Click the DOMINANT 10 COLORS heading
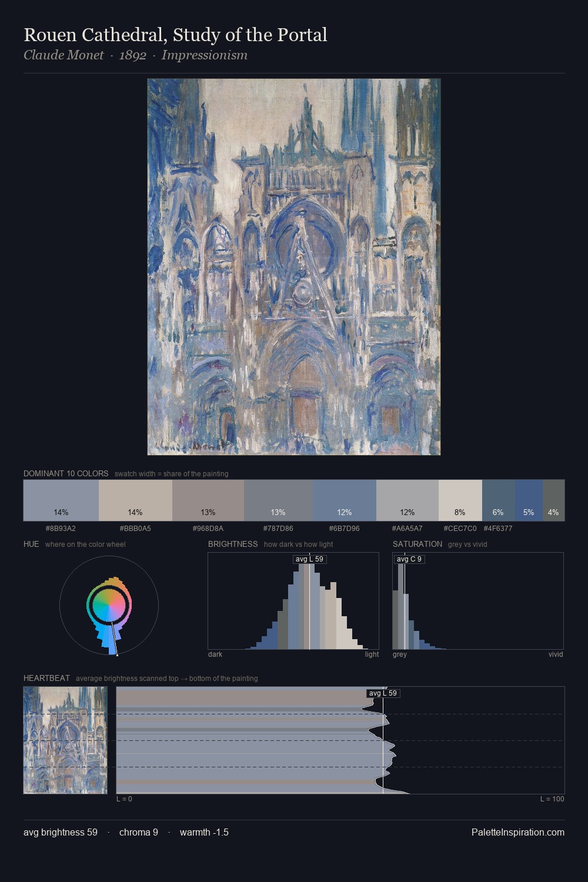588x882 pixels. [x=66, y=473]
